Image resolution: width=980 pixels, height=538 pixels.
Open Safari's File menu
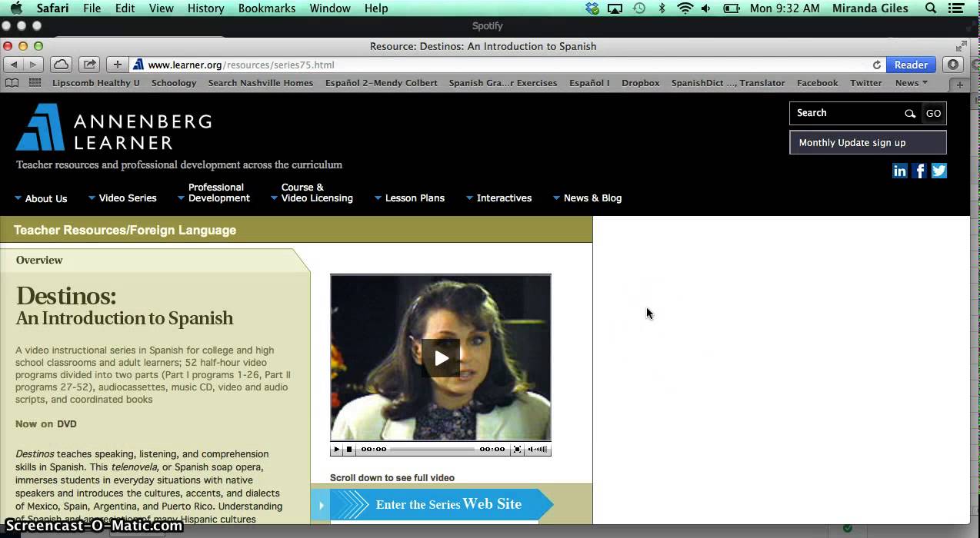92,8
